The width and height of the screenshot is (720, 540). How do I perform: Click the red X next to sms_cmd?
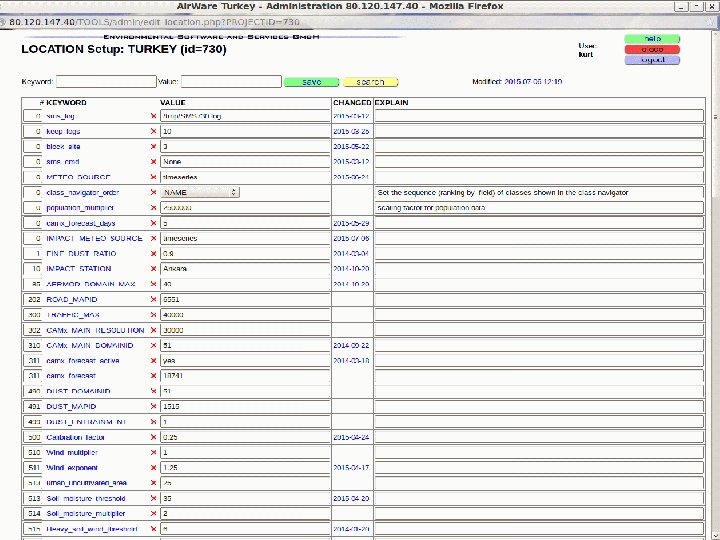(x=153, y=162)
